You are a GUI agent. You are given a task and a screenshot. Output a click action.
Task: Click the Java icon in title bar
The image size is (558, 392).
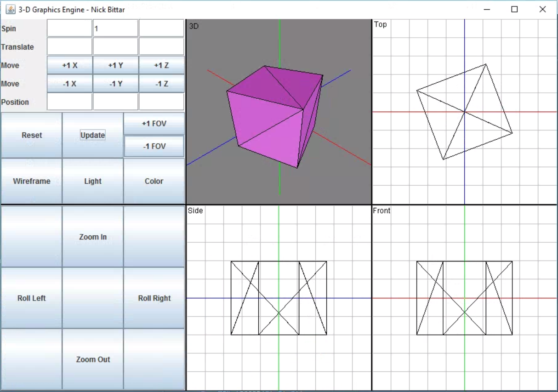10,9
